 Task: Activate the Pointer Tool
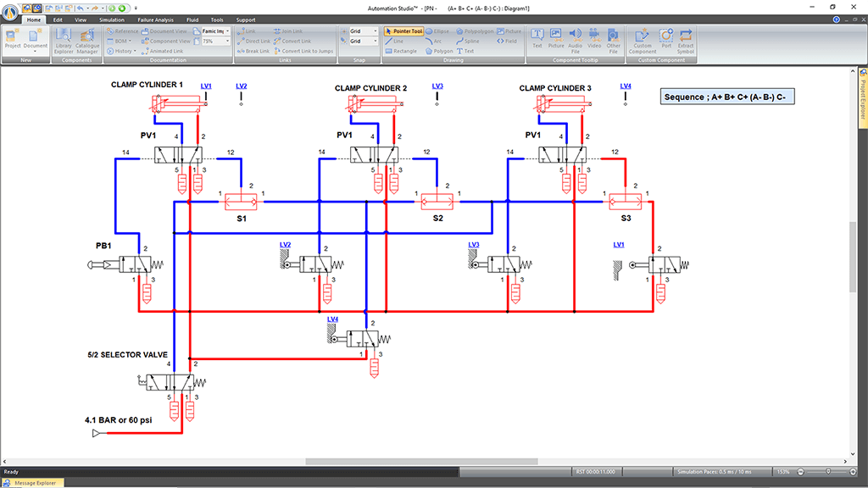403,30
